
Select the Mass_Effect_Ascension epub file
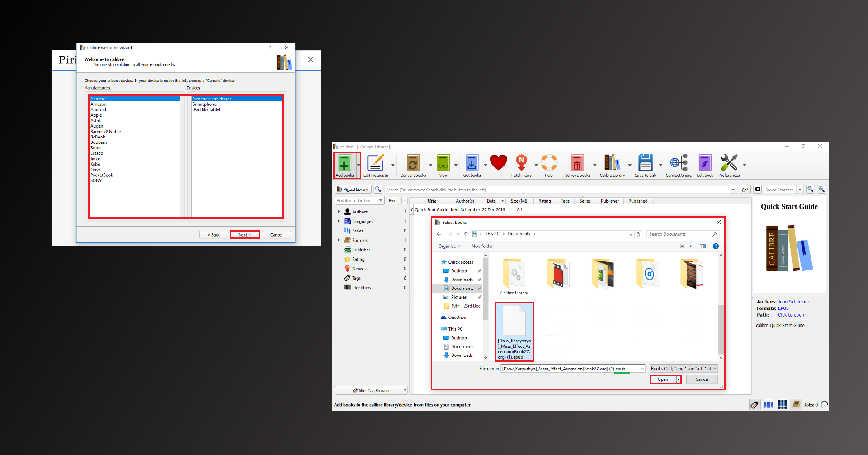(x=514, y=332)
